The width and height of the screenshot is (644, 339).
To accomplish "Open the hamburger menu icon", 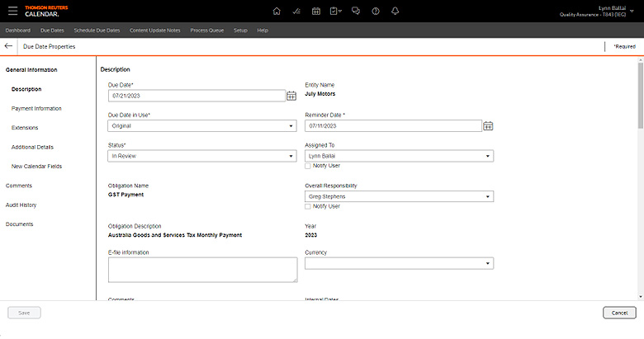I will (x=13, y=11).
